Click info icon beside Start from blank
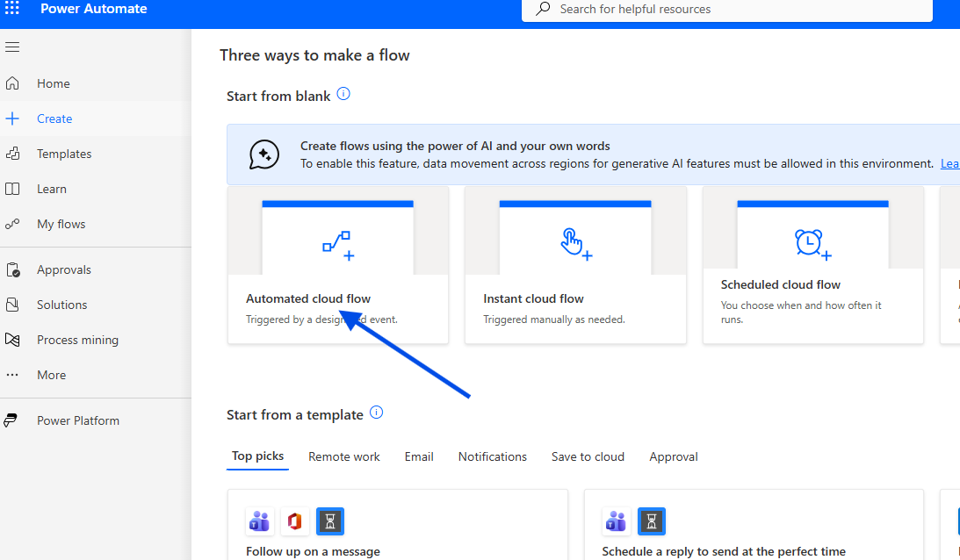960x560 pixels. (343, 94)
